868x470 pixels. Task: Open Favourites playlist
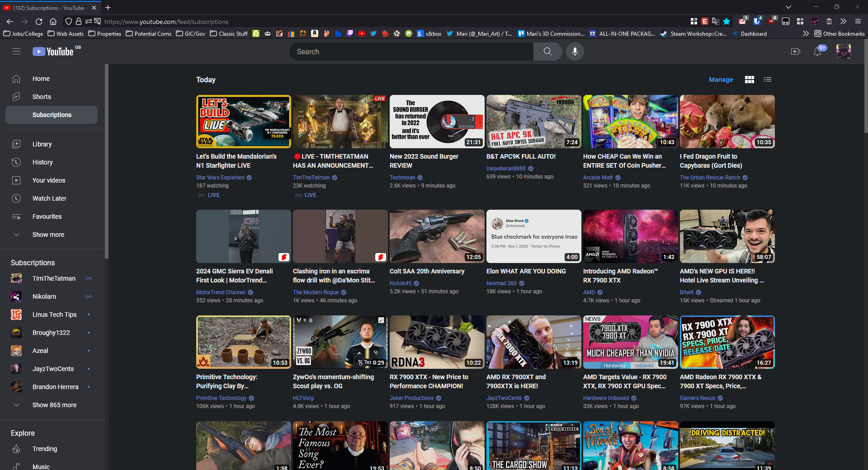pos(52,216)
